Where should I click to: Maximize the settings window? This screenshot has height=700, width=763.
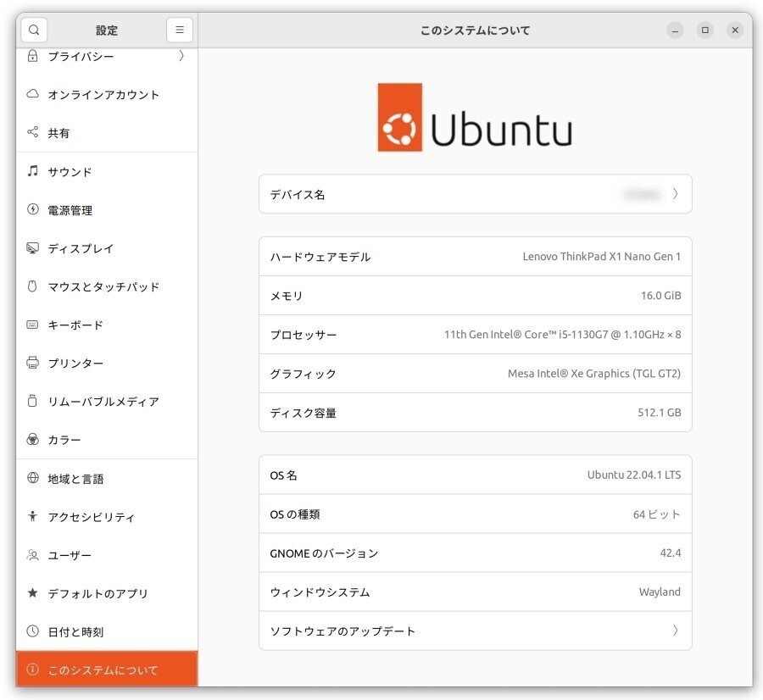click(x=705, y=31)
